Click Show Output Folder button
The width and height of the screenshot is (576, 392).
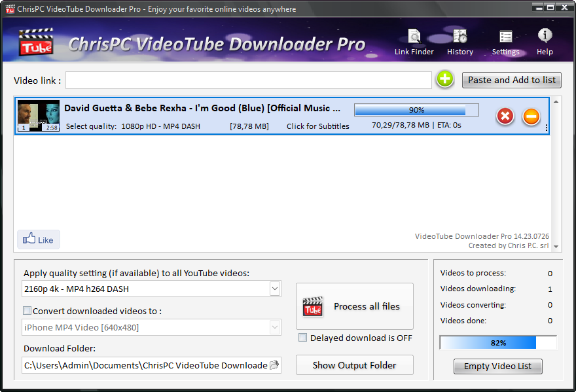pyautogui.click(x=354, y=365)
